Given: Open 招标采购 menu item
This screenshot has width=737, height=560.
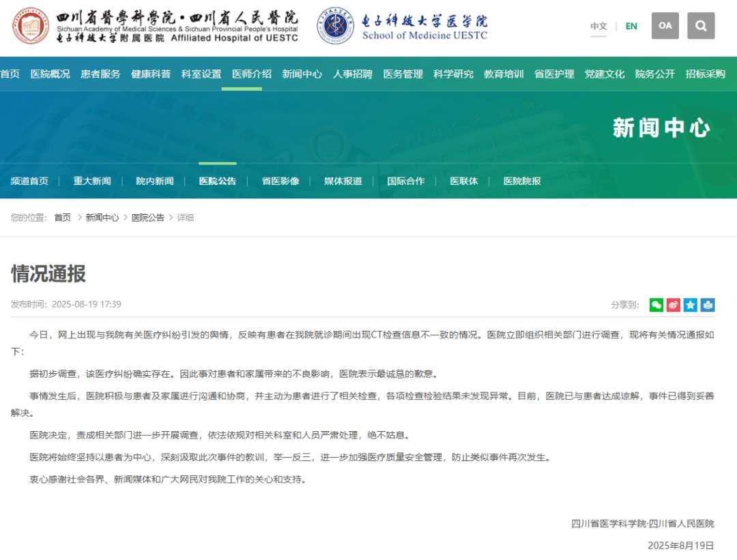Looking at the screenshot, I should 706,74.
